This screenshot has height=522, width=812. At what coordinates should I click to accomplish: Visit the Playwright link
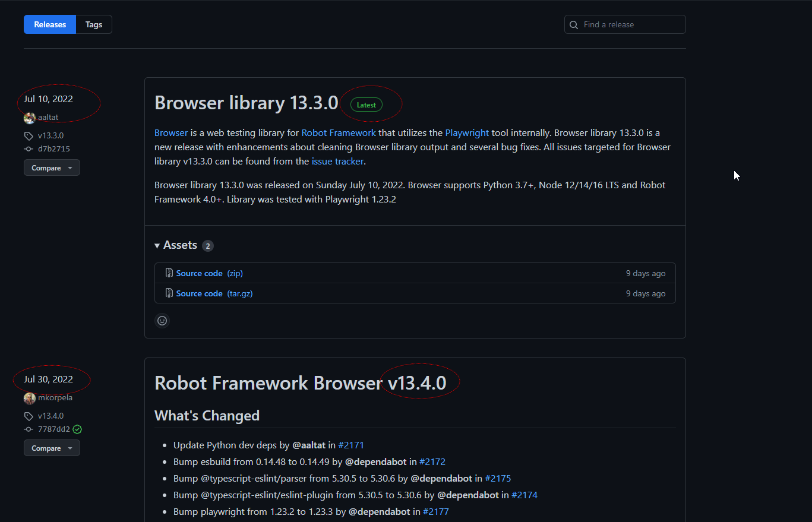[x=467, y=132]
